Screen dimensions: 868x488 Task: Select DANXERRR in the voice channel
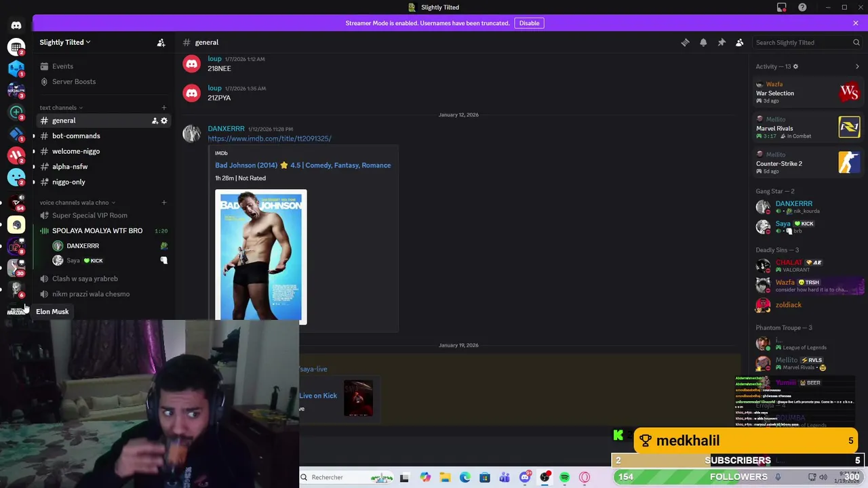point(108,246)
